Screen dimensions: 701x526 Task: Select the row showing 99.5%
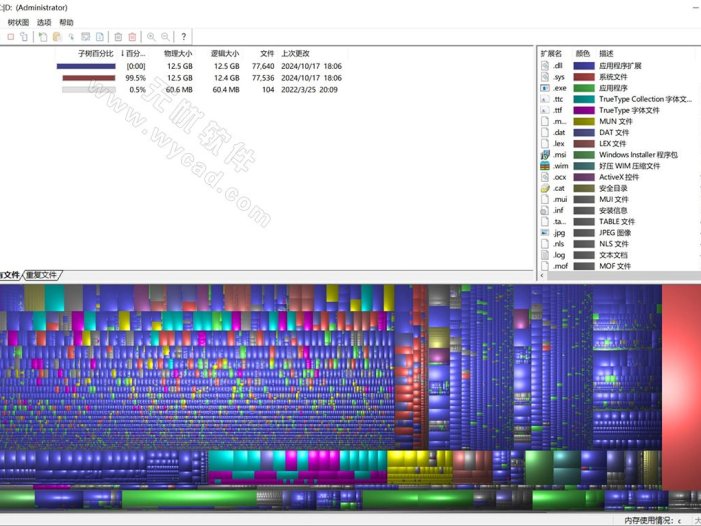pos(199,78)
